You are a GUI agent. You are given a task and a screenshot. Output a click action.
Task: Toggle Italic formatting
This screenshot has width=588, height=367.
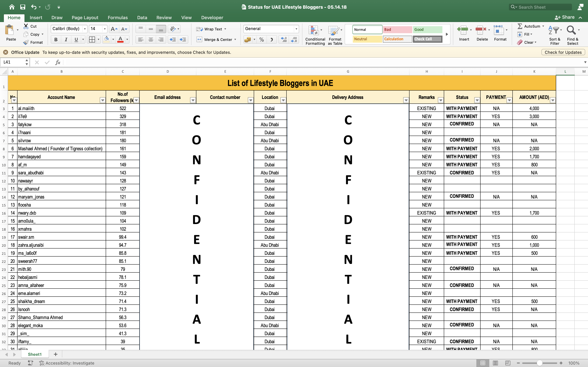point(66,39)
